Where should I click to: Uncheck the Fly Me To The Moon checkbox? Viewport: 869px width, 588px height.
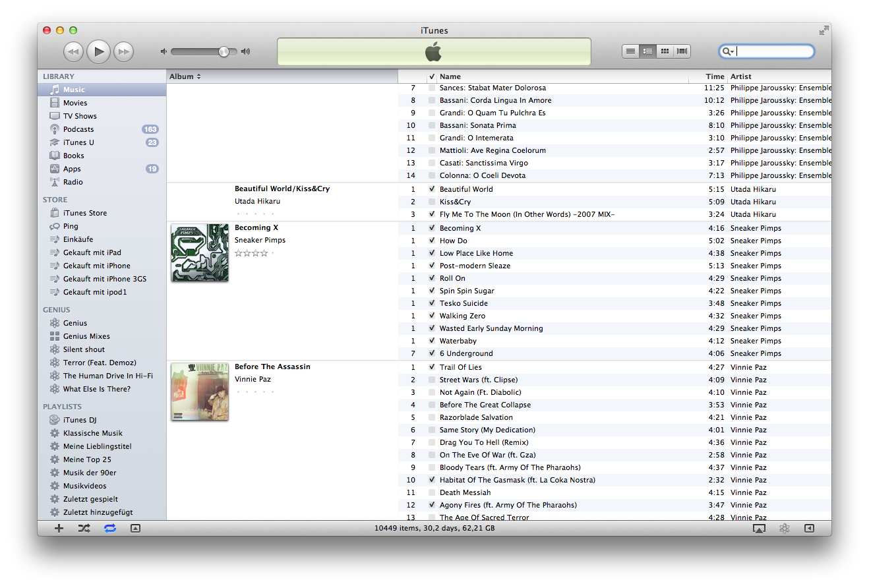tap(432, 214)
